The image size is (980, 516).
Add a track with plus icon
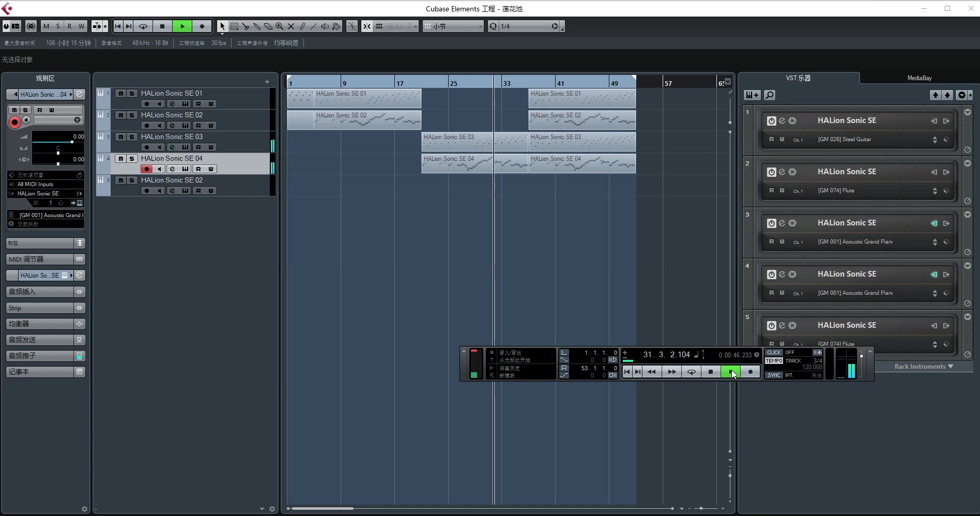[267, 82]
